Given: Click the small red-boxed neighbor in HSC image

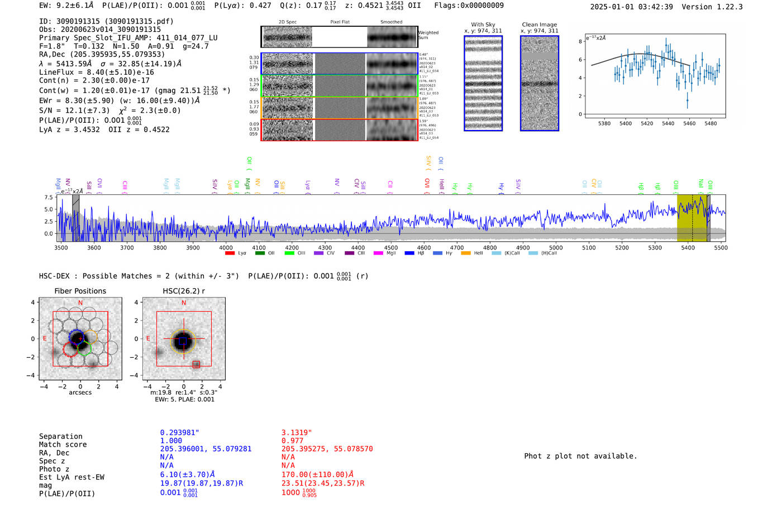Looking at the screenshot, I should 196,365.
